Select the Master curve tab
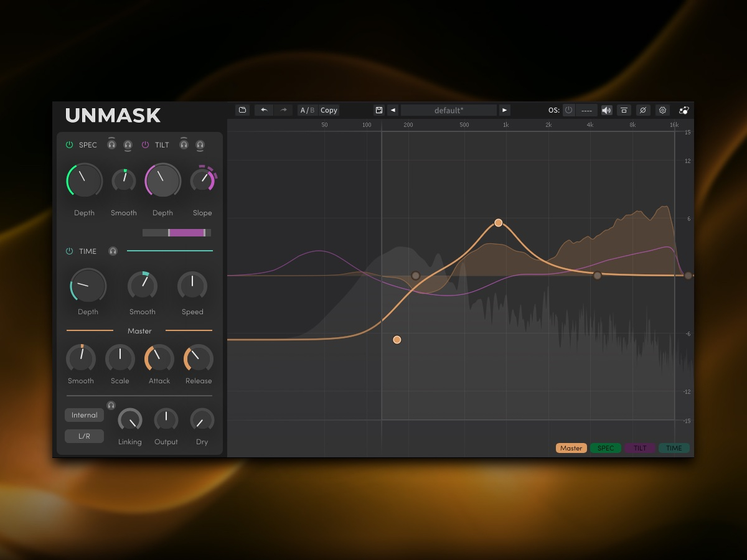Screen dimensions: 747x560 [x=571, y=448]
